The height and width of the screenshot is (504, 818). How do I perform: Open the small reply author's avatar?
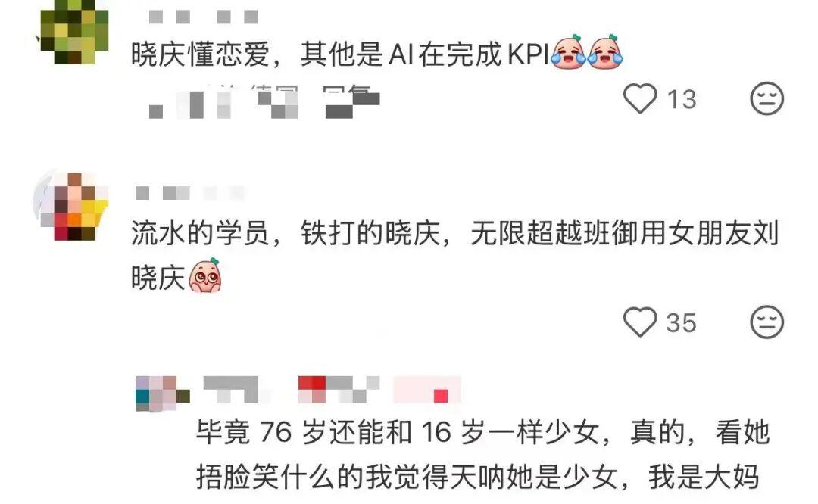click(162, 394)
